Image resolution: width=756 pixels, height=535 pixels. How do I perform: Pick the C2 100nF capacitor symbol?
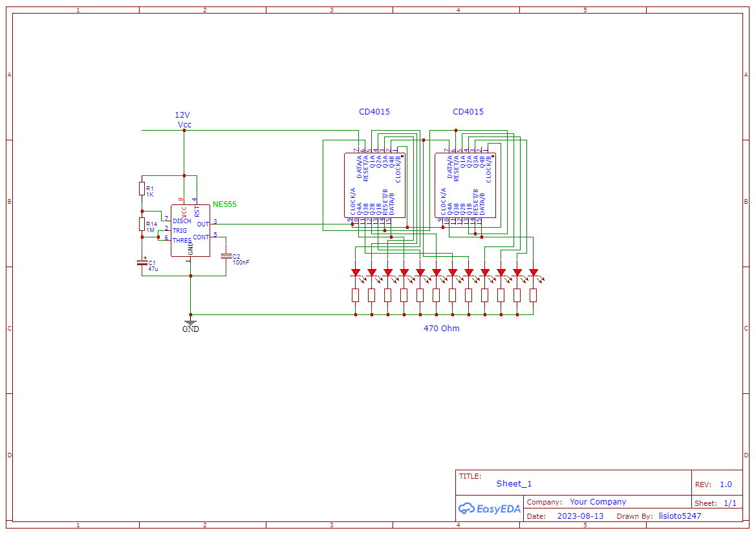(226, 257)
